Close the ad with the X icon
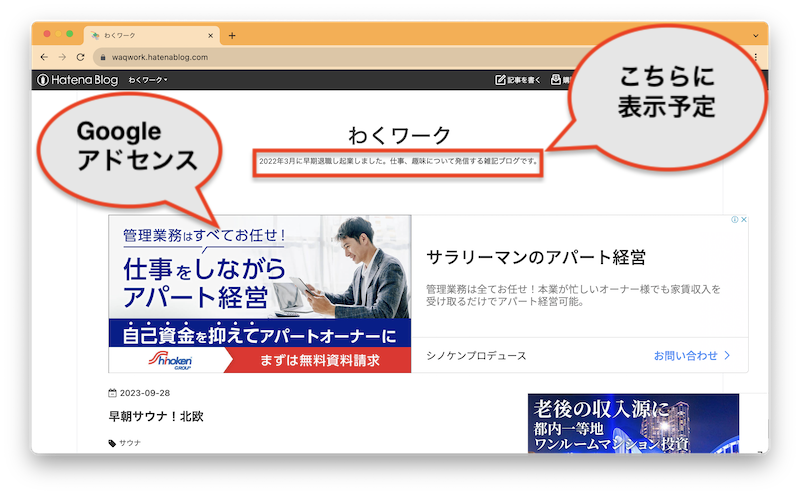Screen dimensions: 800x495 [x=744, y=219]
